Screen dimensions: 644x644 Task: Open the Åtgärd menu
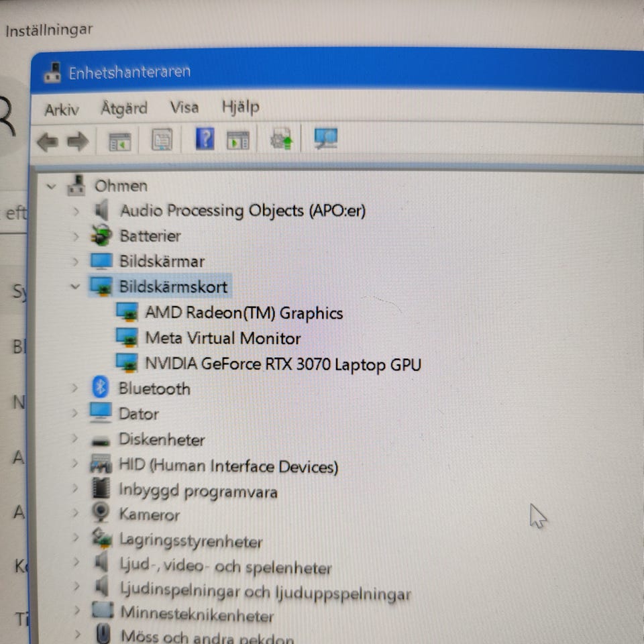pos(124,108)
